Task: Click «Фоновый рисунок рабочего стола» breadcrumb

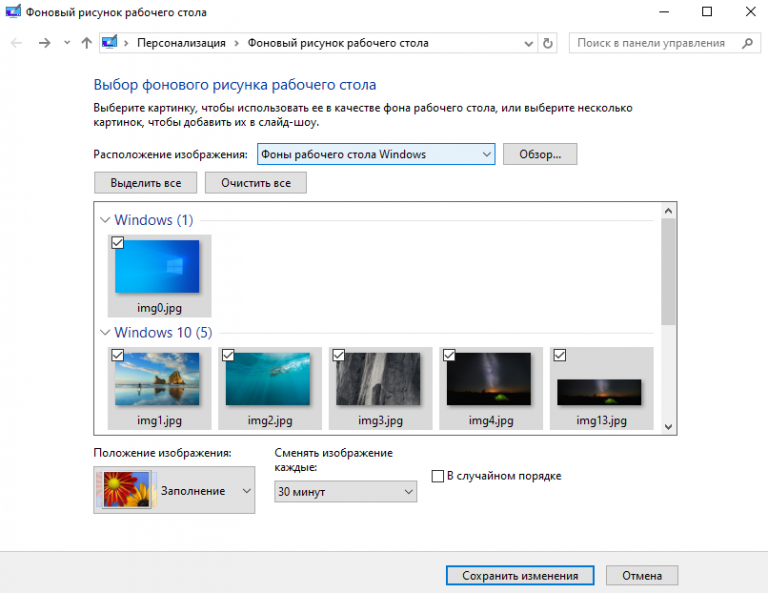Action: tap(337, 43)
